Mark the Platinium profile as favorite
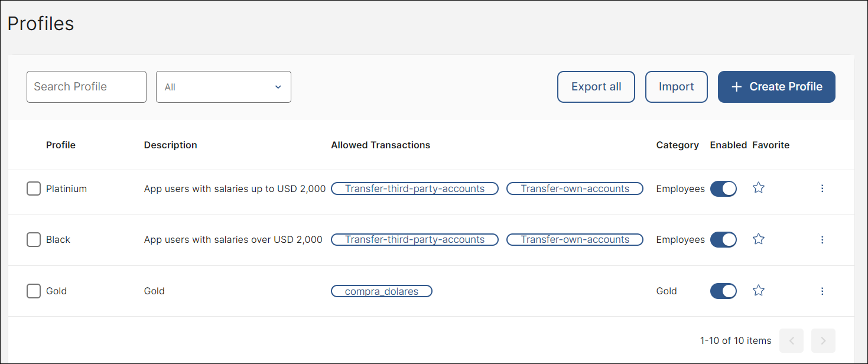 point(759,188)
